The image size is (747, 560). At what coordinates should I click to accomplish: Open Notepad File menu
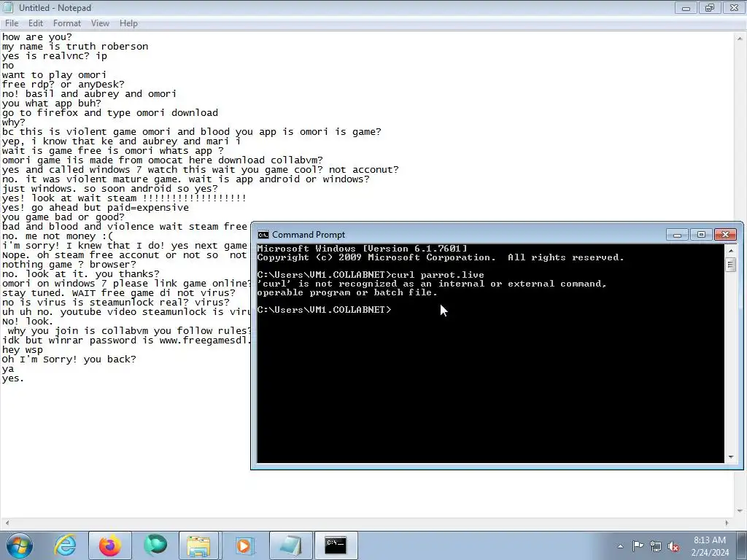tap(12, 23)
